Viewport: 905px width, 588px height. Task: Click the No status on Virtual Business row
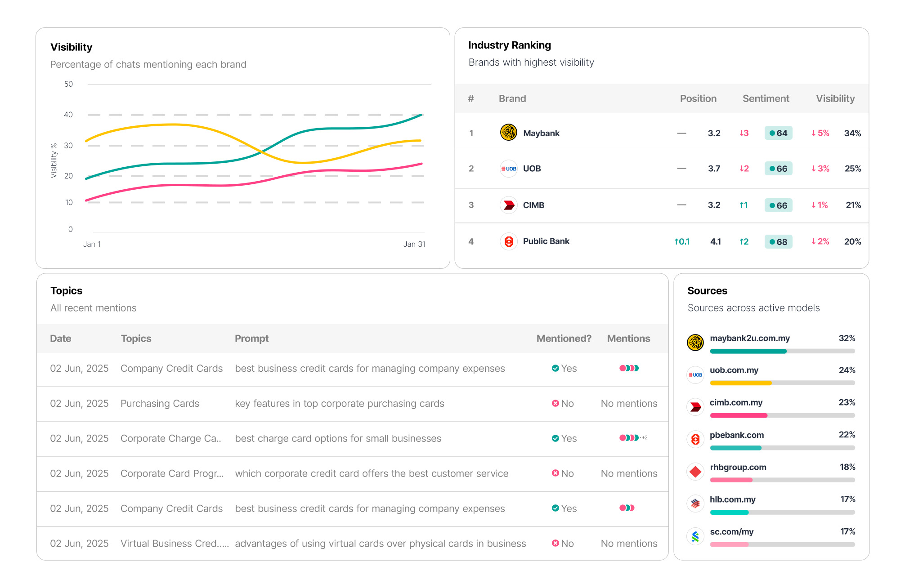(x=563, y=543)
